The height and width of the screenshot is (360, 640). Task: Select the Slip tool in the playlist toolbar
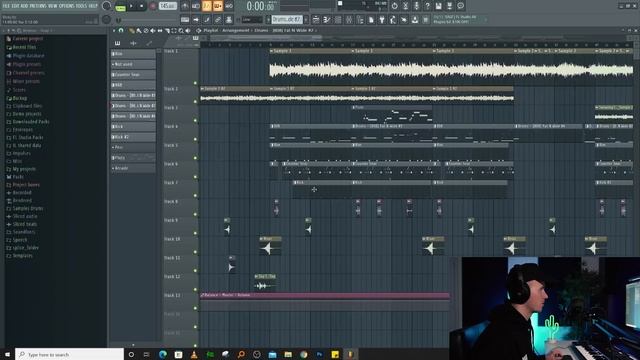(x=160, y=31)
